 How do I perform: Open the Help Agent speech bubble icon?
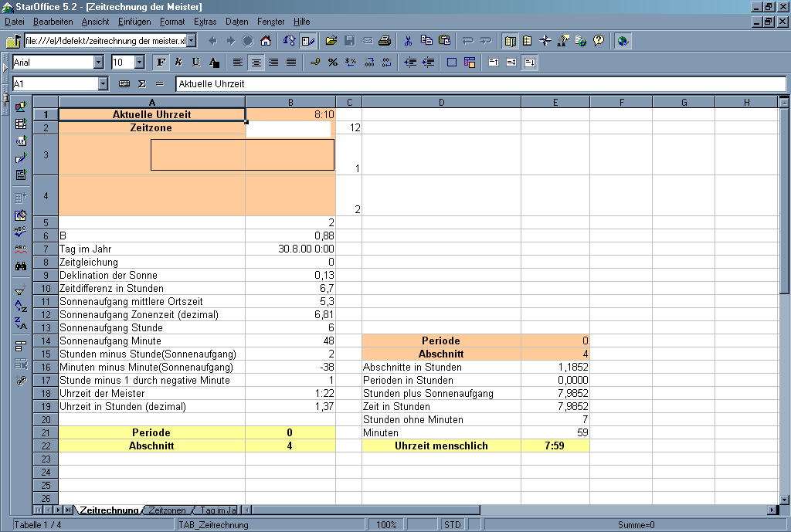coord(598,41)
